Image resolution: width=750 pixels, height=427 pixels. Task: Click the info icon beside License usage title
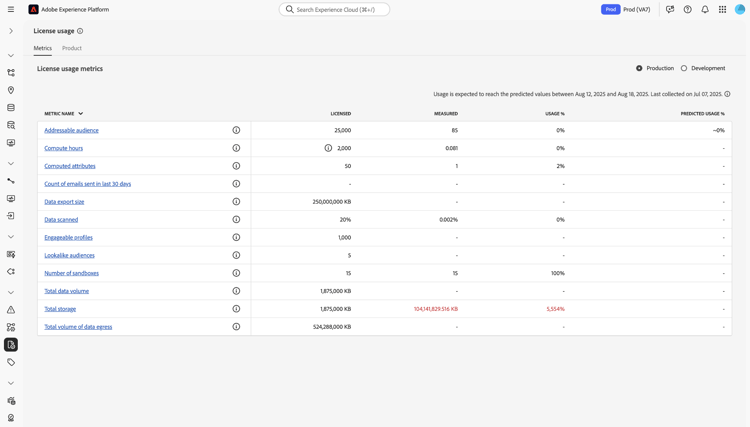(80, 31)
